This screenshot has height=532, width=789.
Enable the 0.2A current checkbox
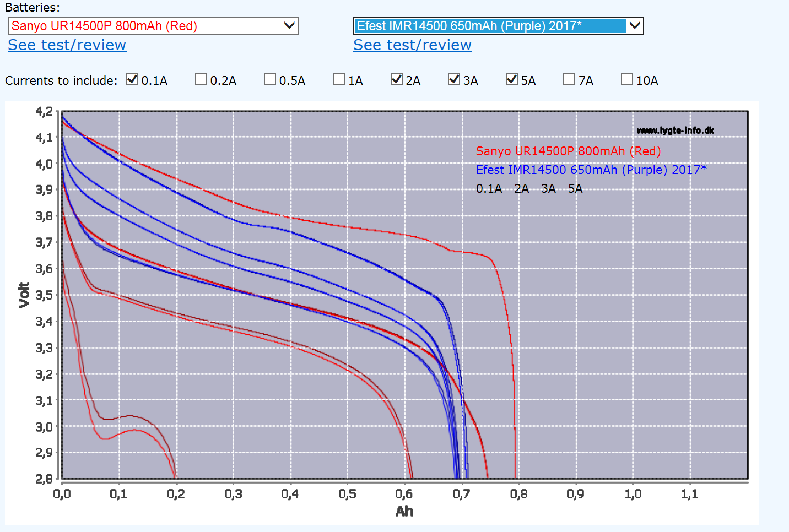201,79
